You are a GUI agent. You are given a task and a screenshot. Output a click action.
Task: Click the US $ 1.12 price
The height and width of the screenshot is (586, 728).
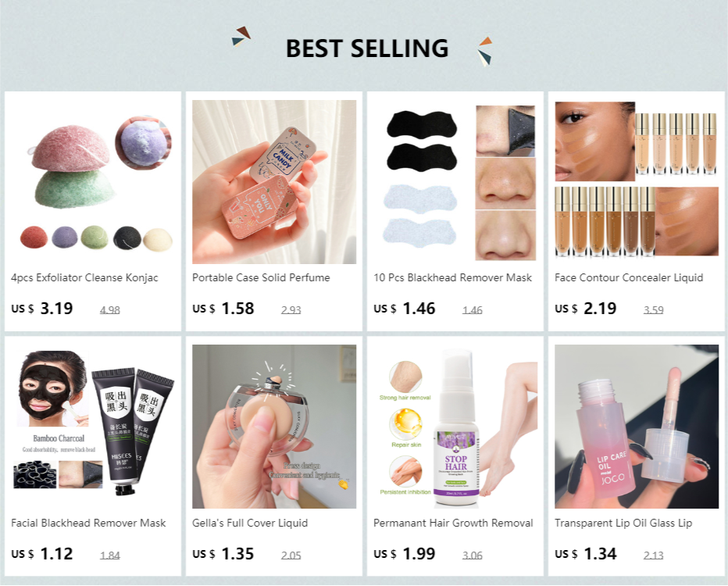pos(41,553)
